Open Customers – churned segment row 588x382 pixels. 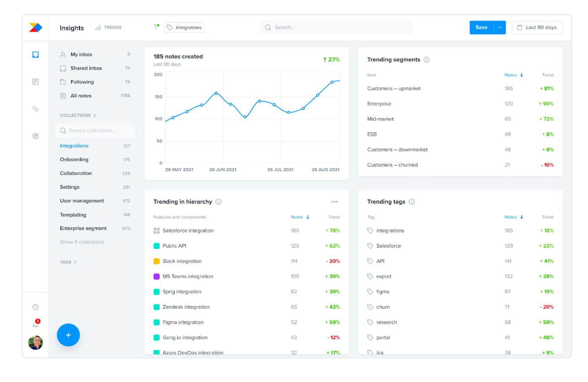[460, 165]
